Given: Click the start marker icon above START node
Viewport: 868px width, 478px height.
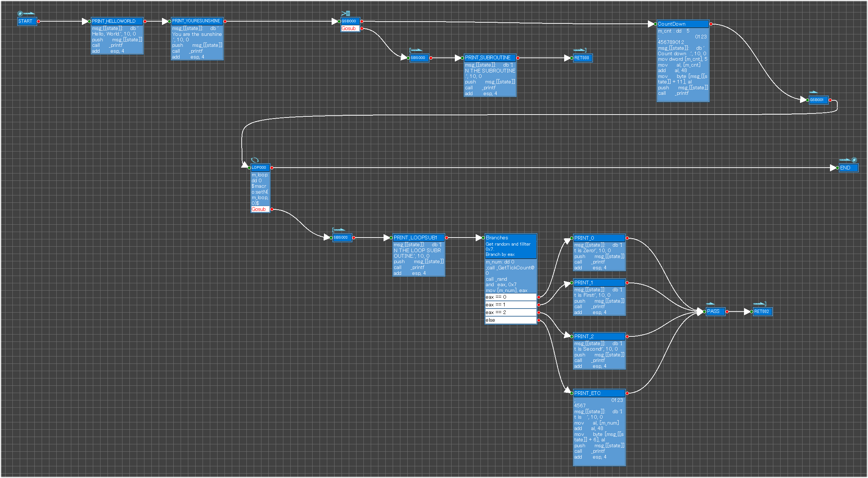Looking at the screenshot, I should pos(26,14).
